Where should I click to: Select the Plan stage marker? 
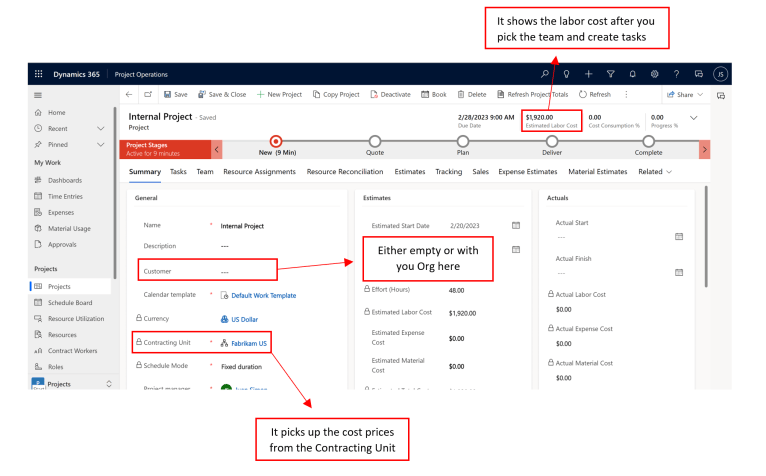(x=463, y=142)
